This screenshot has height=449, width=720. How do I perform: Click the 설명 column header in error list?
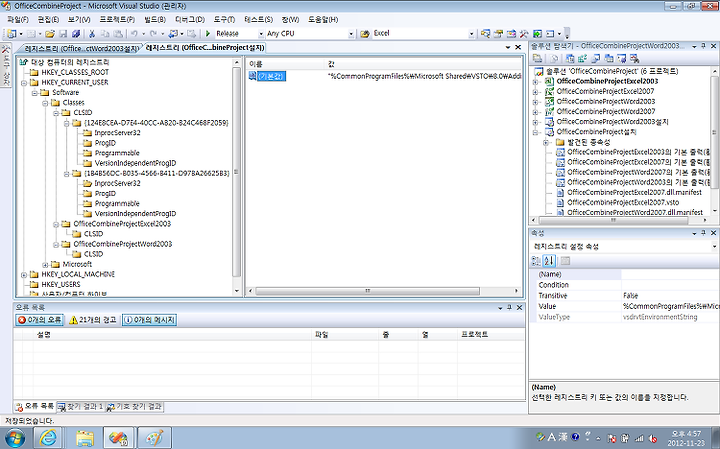pyautogui.click(x=172, y=335)
